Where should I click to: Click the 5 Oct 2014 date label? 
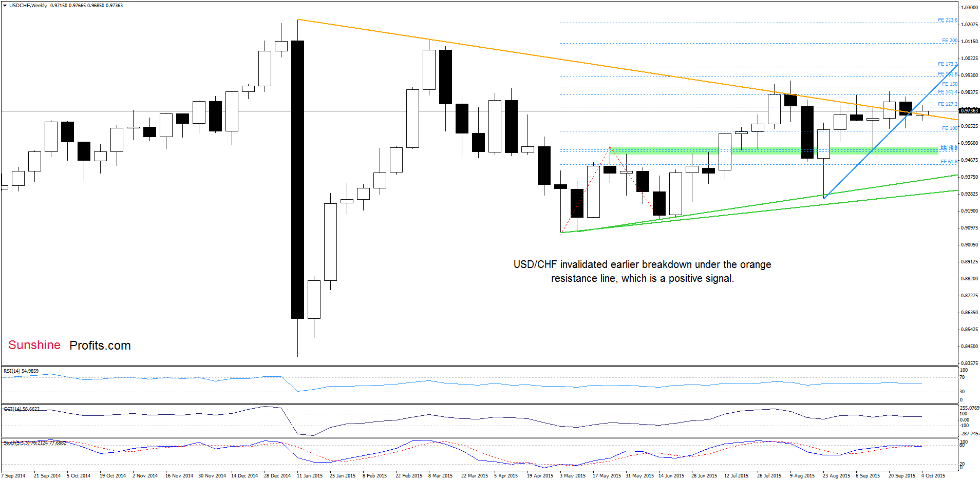79,476
